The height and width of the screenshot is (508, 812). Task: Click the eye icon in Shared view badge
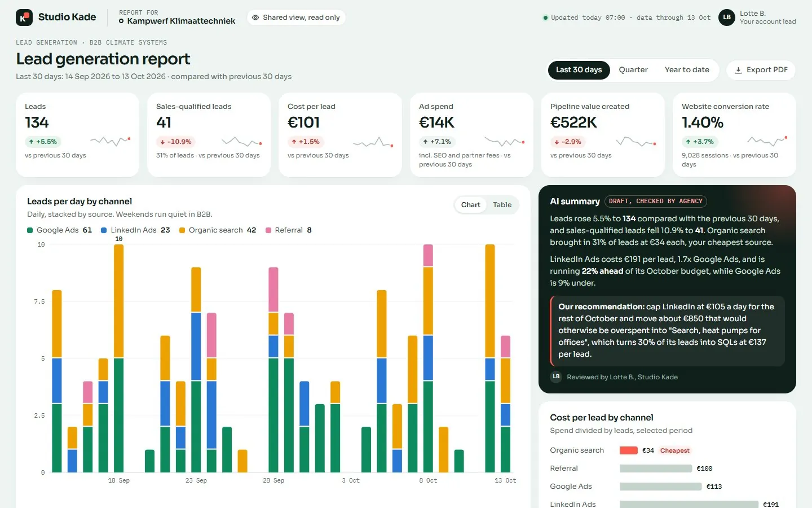(255, 17)
